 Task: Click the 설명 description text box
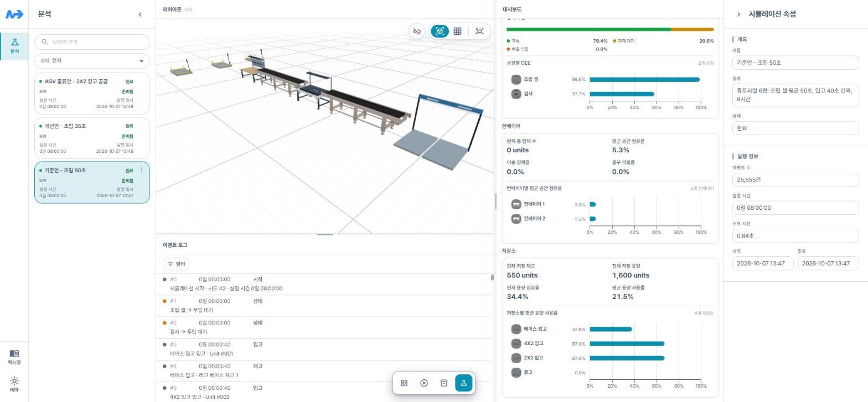click(x=795, y=95)
